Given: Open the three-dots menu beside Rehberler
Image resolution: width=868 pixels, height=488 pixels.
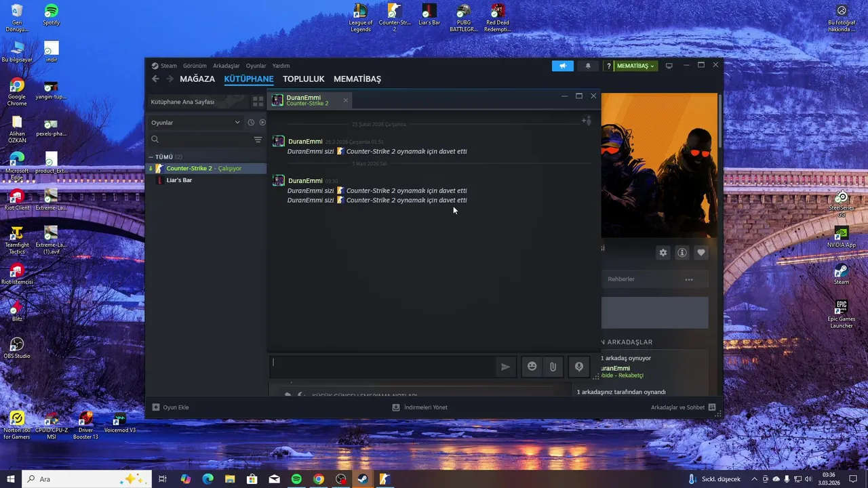Looking at the screenshot, I should coord(689,279).
